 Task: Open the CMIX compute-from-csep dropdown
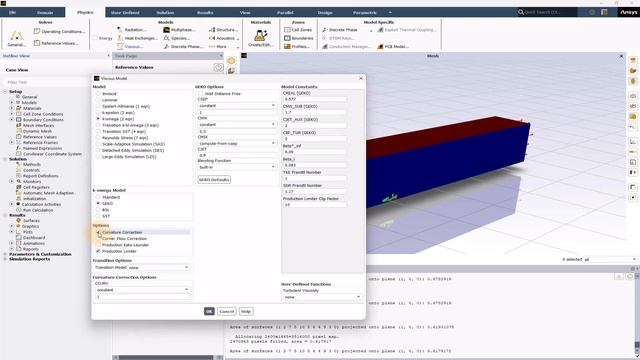tap(237, 143)
